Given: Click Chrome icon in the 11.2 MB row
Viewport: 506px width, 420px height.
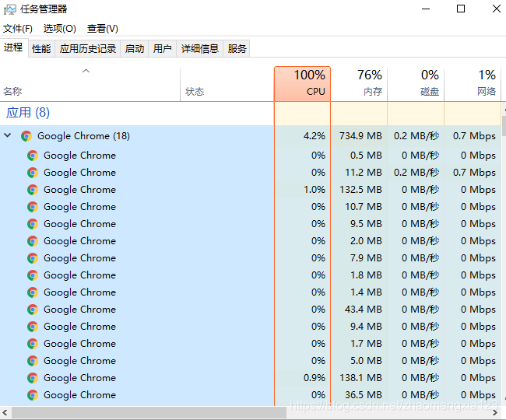Looking at the screenshot, I should [33, 173].
